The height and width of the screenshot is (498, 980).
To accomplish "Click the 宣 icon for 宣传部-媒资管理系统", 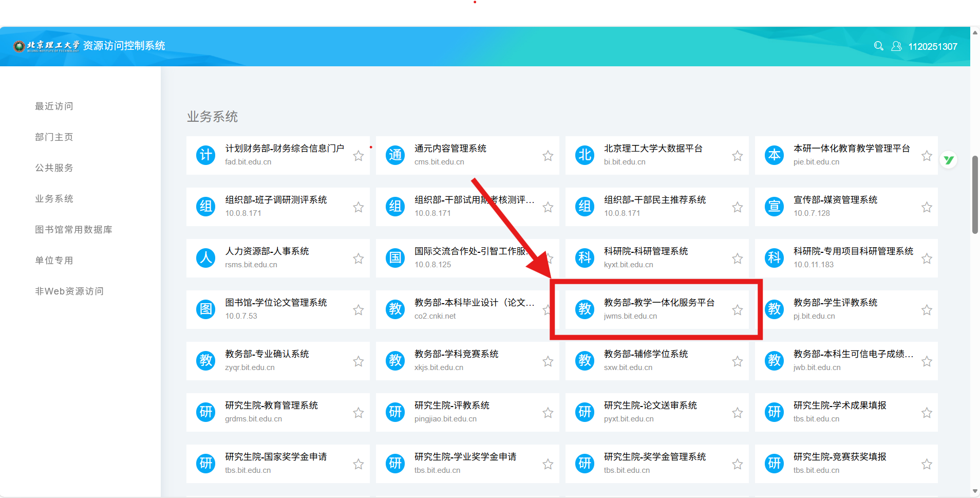I will pos(774,207).
